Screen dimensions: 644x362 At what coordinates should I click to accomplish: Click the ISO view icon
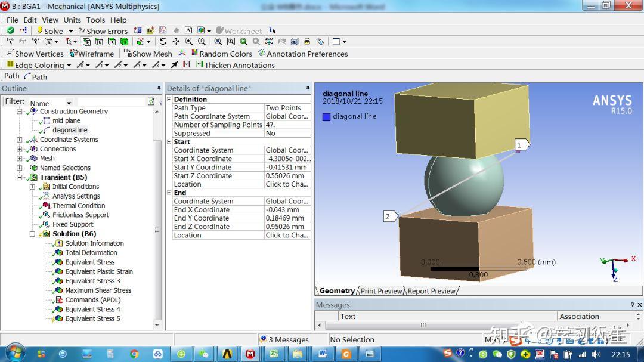[x=268, y=41]
